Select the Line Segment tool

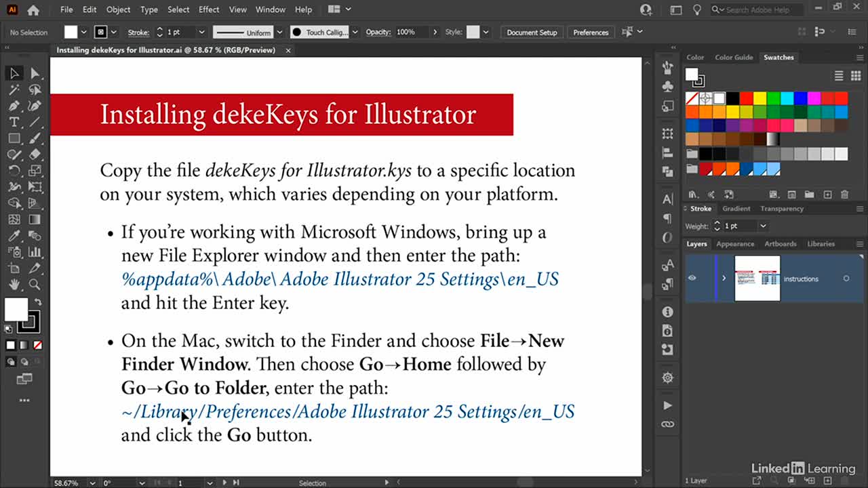pos(35,122)
